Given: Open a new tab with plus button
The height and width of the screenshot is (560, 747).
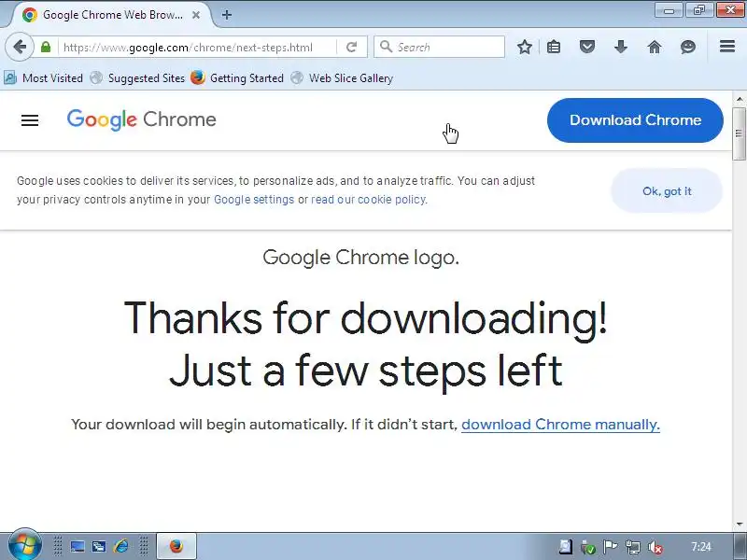Looking at the screenshot, I should pos(227,15).
